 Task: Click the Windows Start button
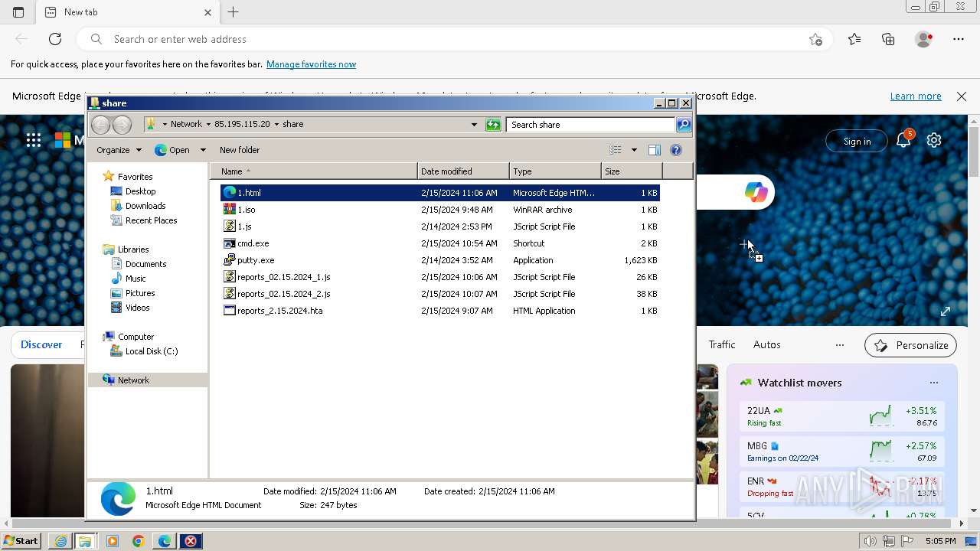pyautogui.click(x=21, y=541)
